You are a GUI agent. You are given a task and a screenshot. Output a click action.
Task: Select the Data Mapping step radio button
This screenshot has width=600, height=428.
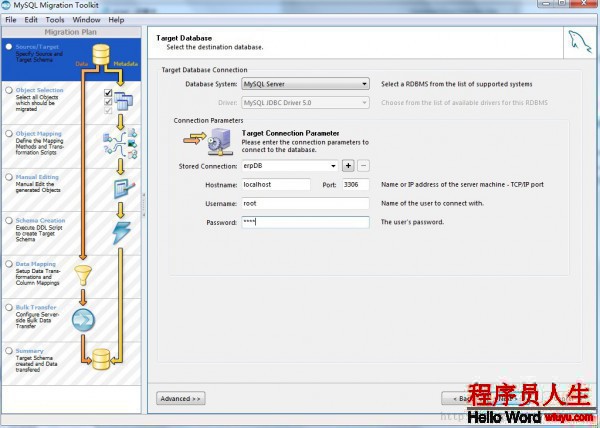pyautogui.click(x=9, y=264)
